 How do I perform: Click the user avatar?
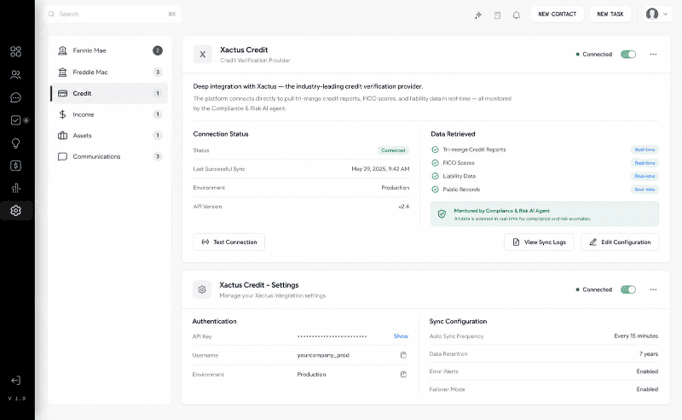tap(652, 14)
